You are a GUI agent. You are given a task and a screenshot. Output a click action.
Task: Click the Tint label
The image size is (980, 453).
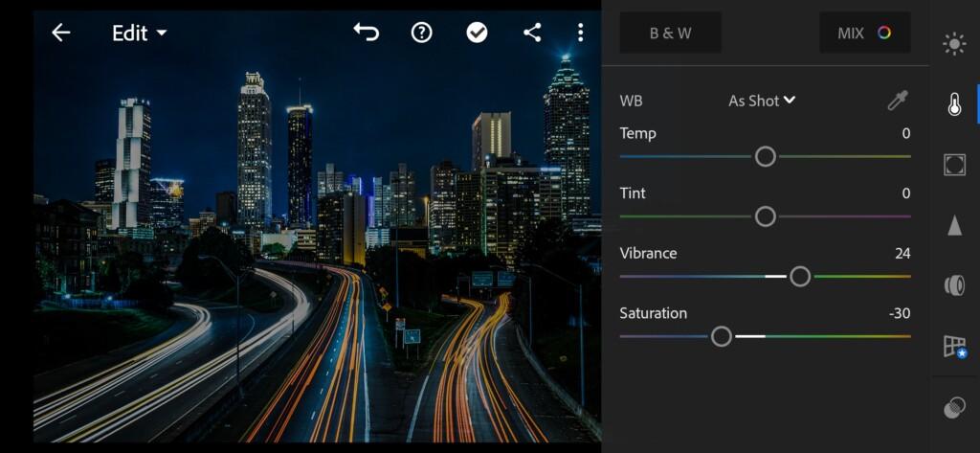(x=633, y=193)
